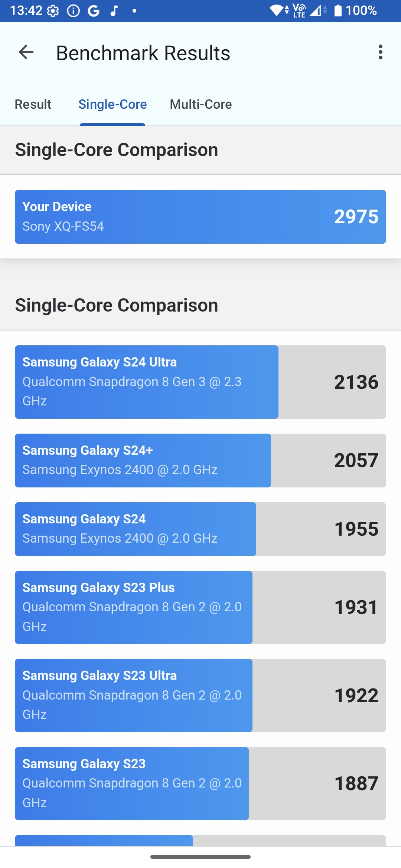Tap the music note status icon
The image size is (401, 868).
pyautogui.click(x=114, y=11)
